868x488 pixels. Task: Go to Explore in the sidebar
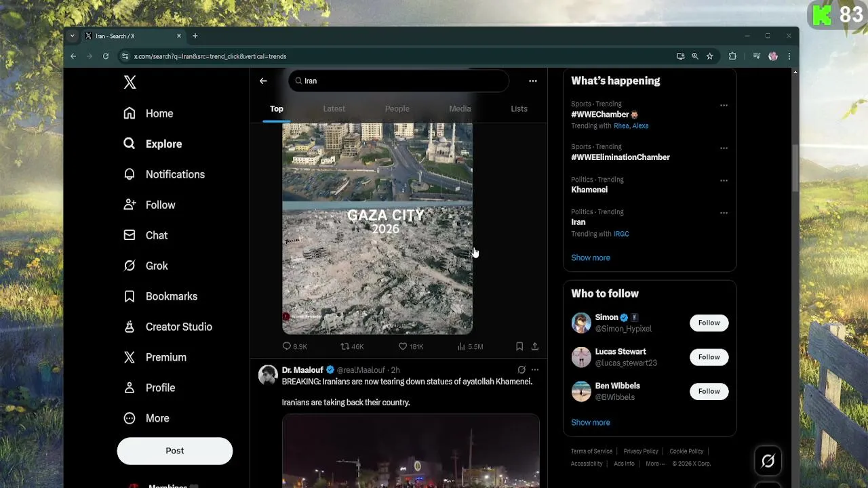click(x=153, y=144)
